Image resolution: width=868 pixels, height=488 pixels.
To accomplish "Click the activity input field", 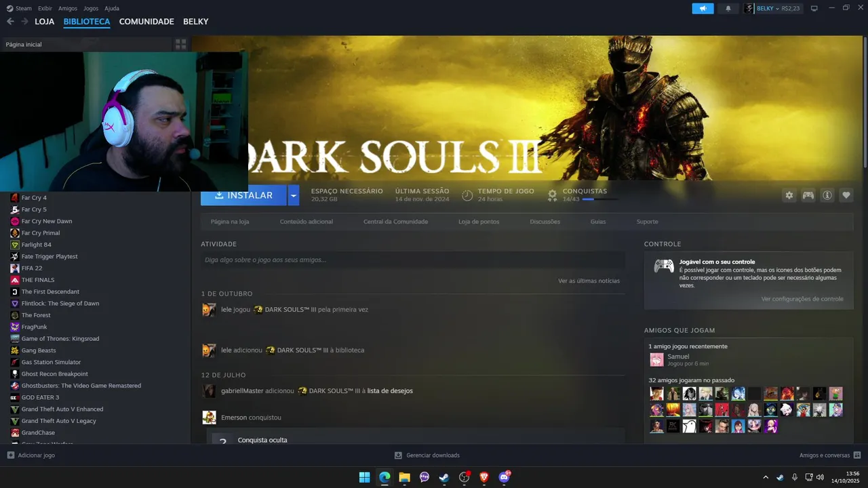I will point(413,260).
